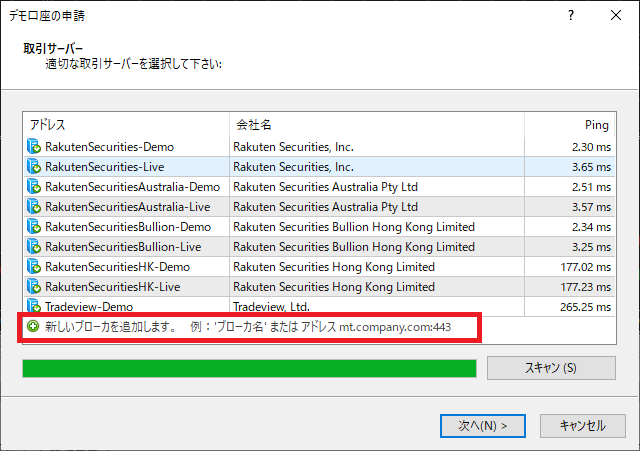Select RakutenSecuritiesAustralia-Live address
The width and height of the screenshot is (640, 451).
(127, 207)
